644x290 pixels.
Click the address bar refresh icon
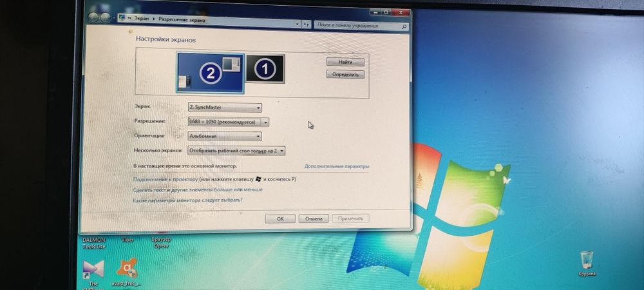pyautogui.click(x=307, y=25)
